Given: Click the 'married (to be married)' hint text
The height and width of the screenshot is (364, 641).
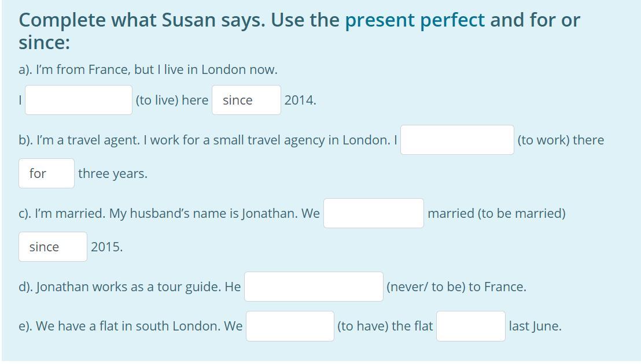Looking at the screenshot, I should click(497, 213).
